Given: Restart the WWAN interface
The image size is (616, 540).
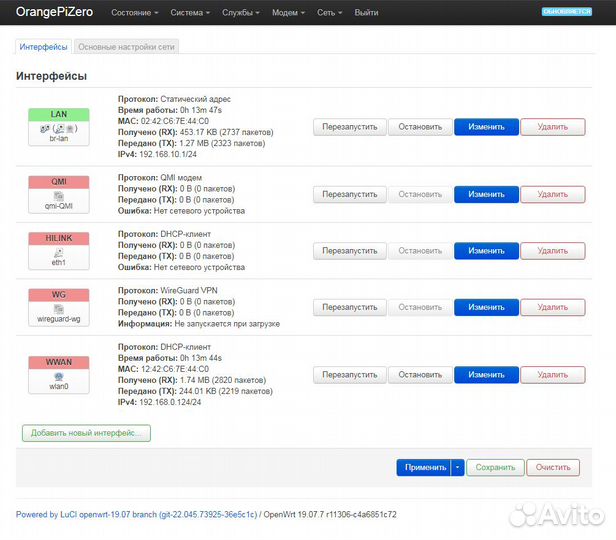Looking at the screenshot, I should [350, 375].
